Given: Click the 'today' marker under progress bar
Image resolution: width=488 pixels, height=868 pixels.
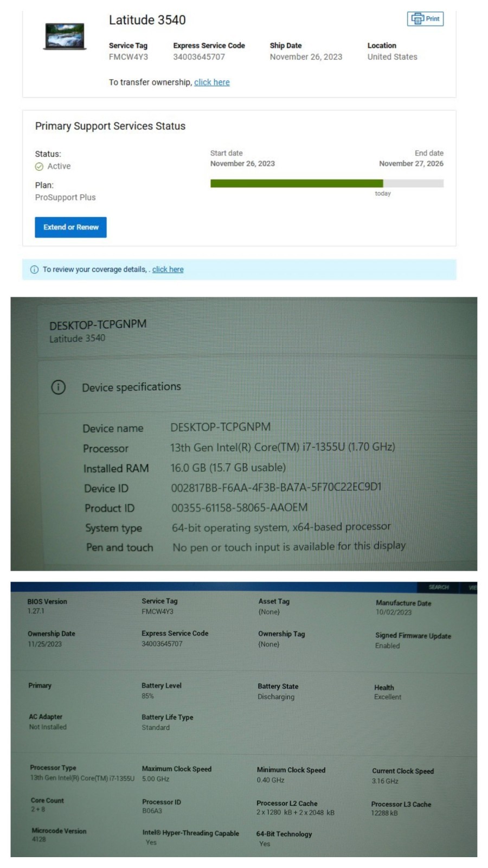Looking at the screenshot, I should 383,193.
